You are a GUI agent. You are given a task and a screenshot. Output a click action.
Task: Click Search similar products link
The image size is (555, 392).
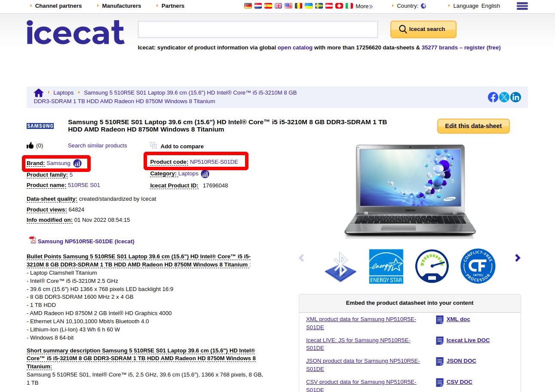[x=98, y=146]
